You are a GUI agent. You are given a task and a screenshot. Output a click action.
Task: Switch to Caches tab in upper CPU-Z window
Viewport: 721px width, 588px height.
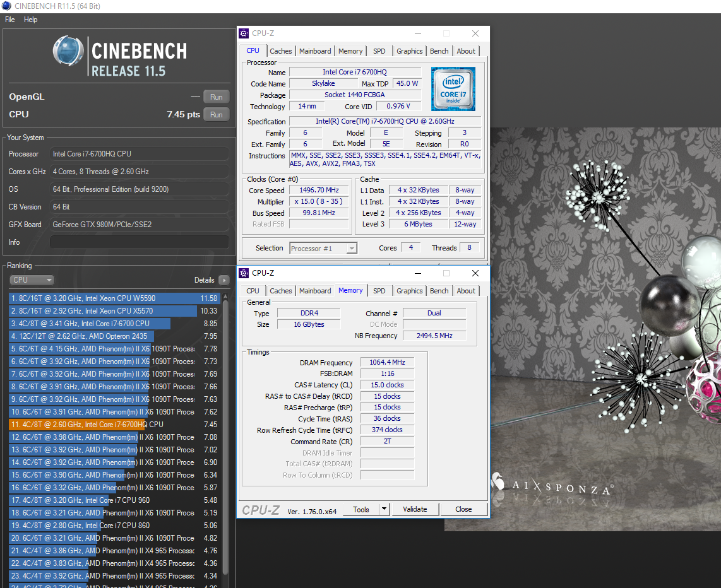tap(280, 51)
